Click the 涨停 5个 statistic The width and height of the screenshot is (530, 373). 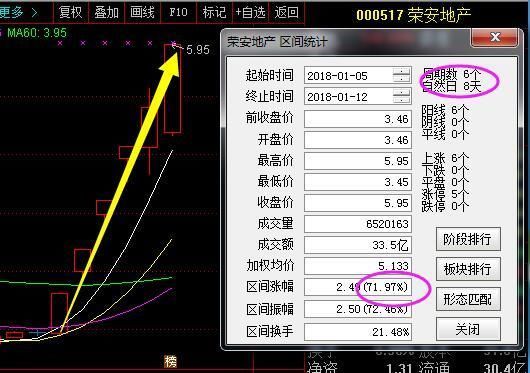click(445, 194)
